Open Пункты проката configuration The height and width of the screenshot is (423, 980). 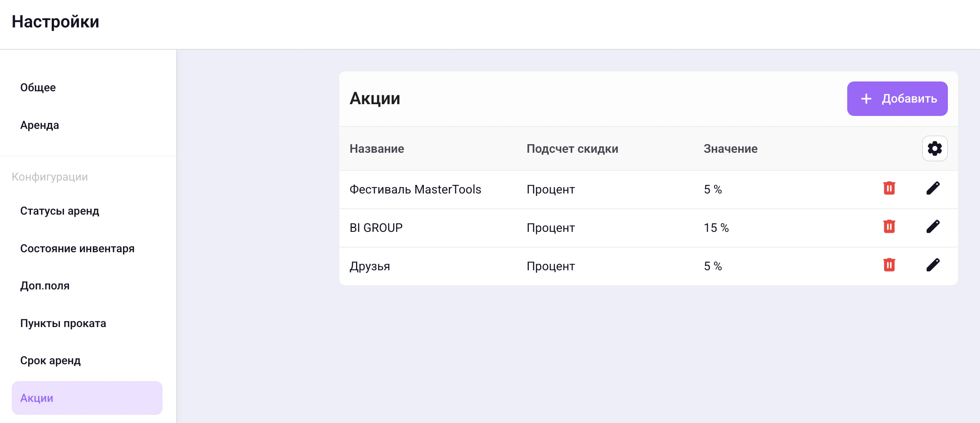63,323
